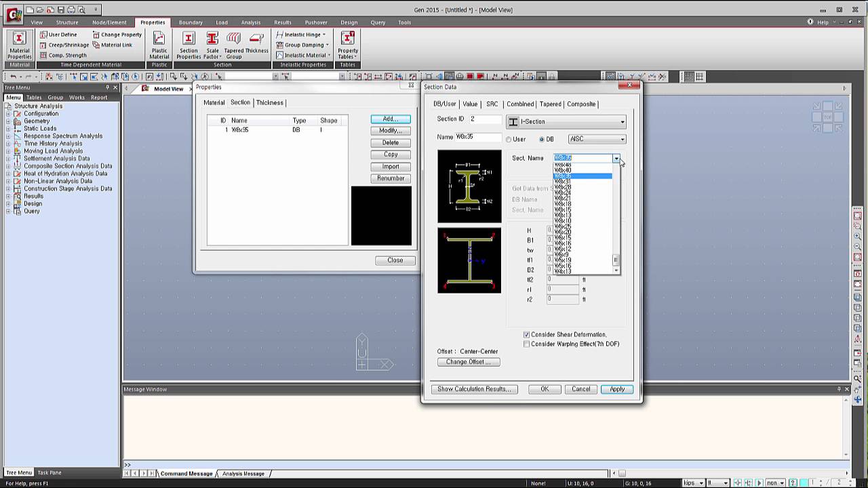Click Add button in Properties dialog
The height and width of the screenshot is (488, 868).
[x=391, y=119]
